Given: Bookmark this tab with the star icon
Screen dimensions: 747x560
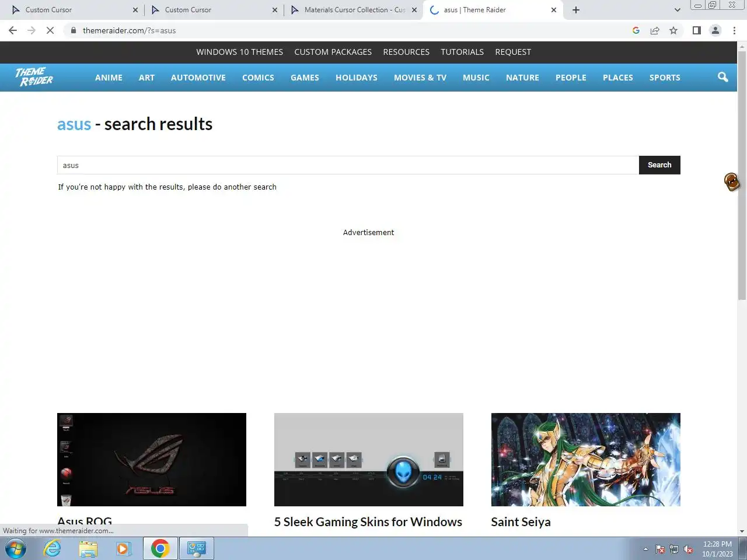Looking at the screenshot, I should coord(673,30).
